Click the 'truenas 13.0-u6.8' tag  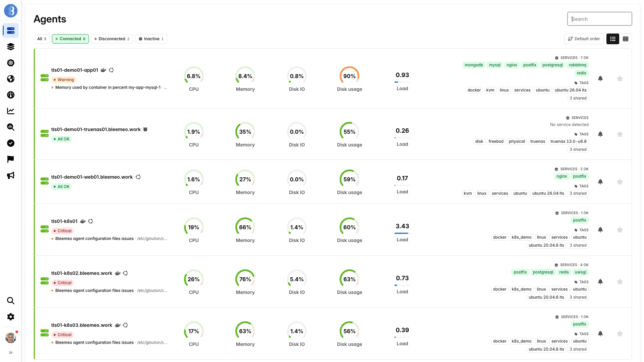click(568, 141)
